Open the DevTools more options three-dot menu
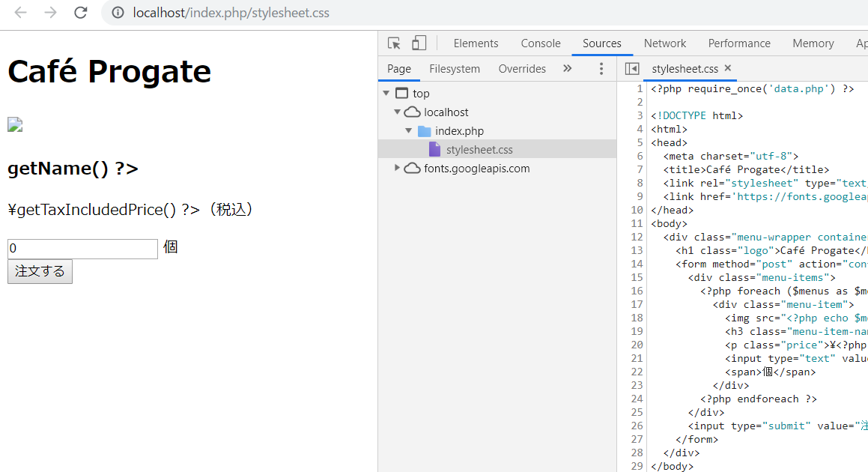The height and width of the screenshot is (472, 868). pos(601,68)
